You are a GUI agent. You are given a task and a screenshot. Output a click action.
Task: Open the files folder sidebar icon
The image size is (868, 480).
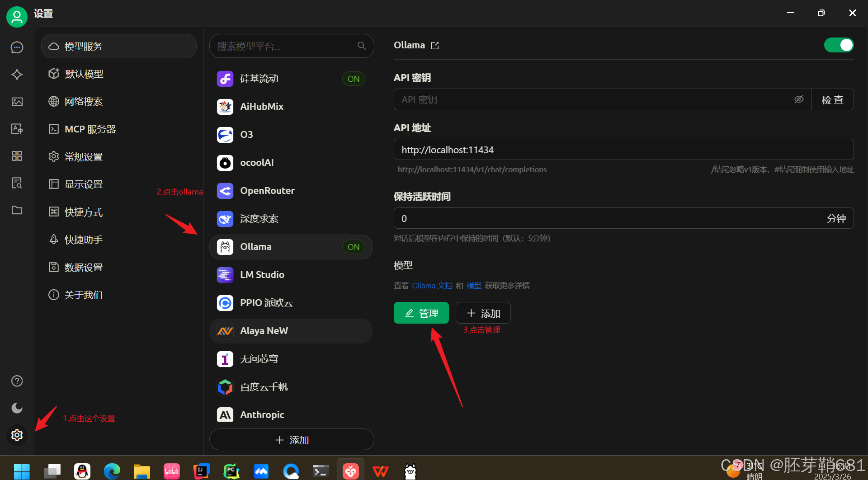[x=17, y=210]
